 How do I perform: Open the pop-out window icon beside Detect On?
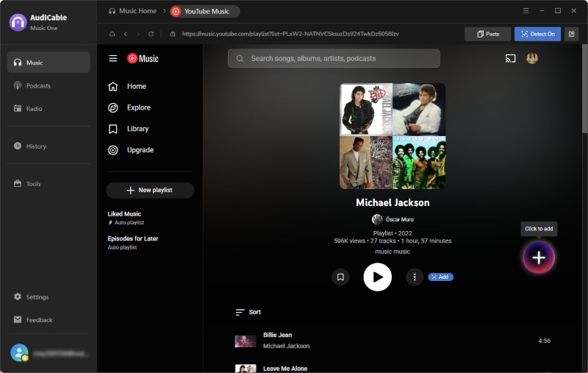coord(571,34)
